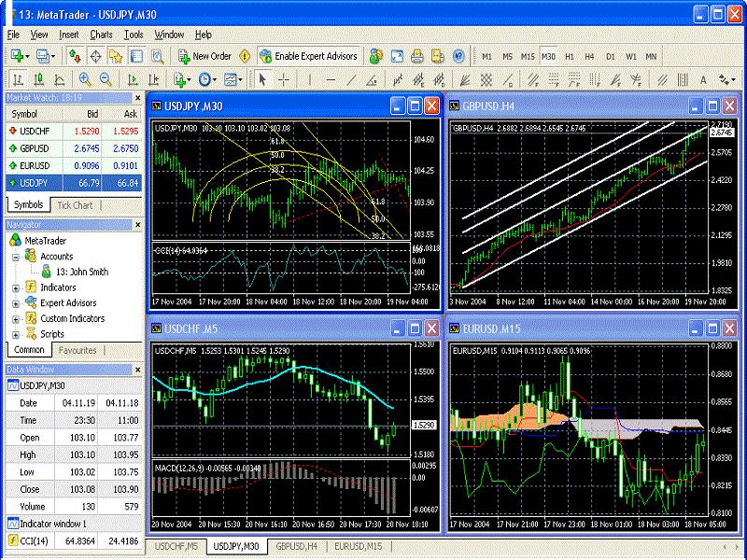Set timeframe to H4
The width and height of the screenshot is (747, 560).
(589, 56)
